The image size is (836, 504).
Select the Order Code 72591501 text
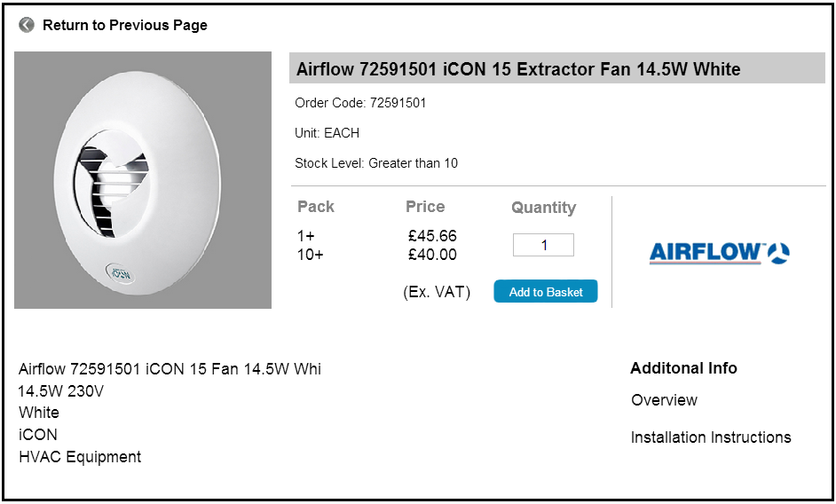tap(360, 103)
